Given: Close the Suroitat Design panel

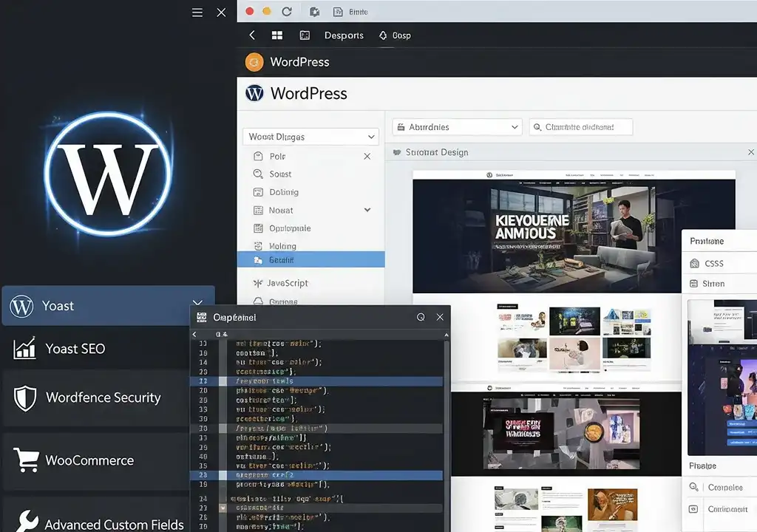Looking at the screenshot, I should click(751, 152).
